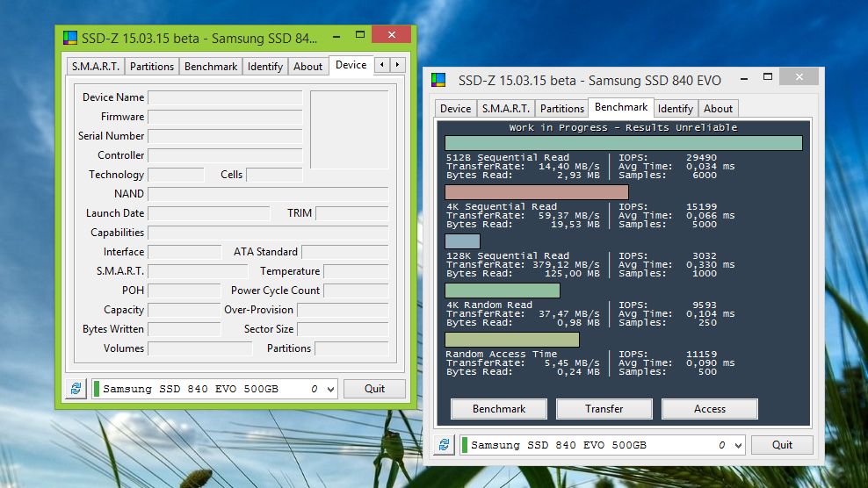Image resolution: width=868 pixels, height=488 pixels.
Task: Minimize the left SSD-Z window
Action: (336, 35)
